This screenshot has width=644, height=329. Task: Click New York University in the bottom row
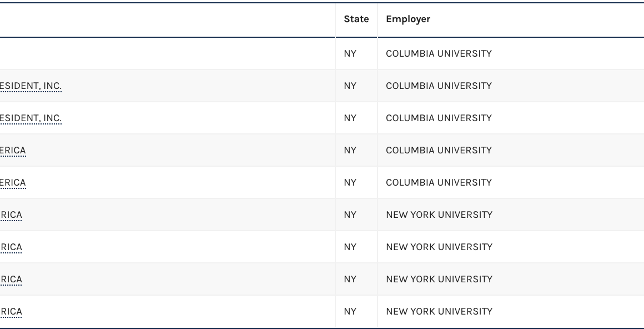pyautogui.click(x=439, y=311)
